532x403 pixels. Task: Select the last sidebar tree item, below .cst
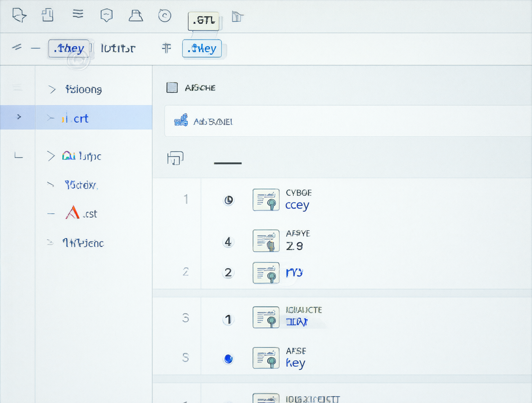click(83, 243)
